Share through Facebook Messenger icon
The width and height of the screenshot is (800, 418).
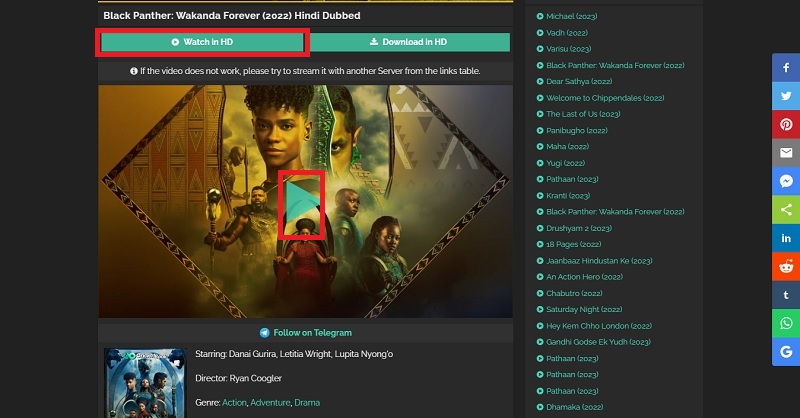coord(786,181)
